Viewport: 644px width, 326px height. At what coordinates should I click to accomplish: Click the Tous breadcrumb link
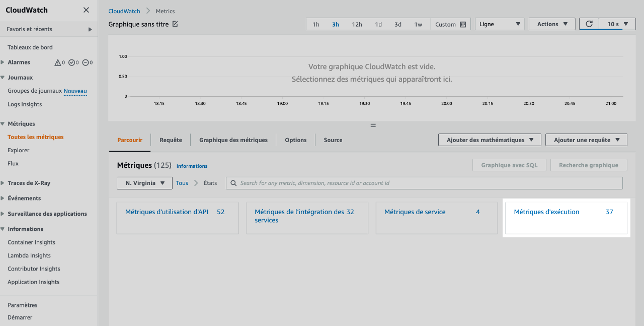coord(182,183)
